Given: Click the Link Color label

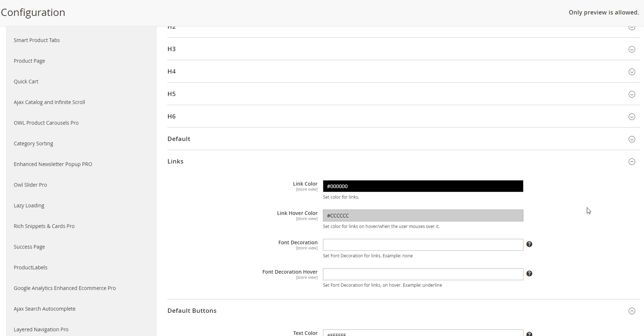Looking at the screenshot, I should coord(305,184).
